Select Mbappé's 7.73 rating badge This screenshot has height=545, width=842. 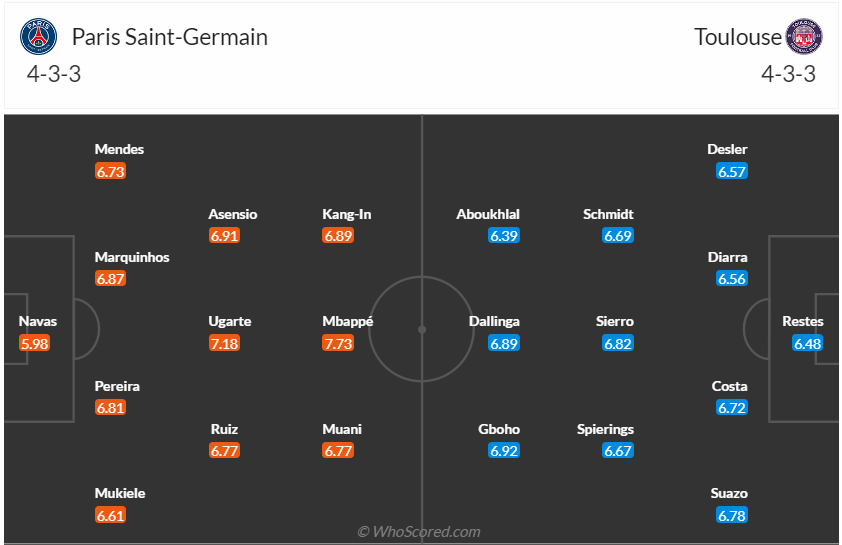click(x=338, y=343)
